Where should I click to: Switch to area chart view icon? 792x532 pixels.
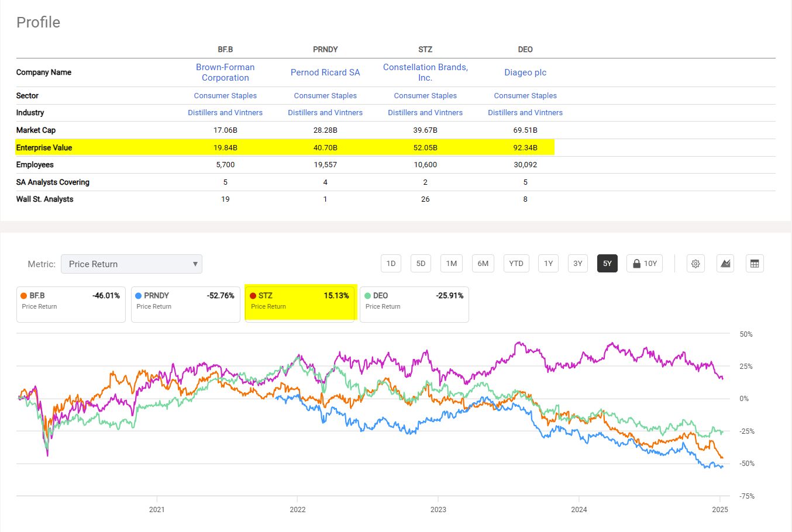pyautogui.click(x=725, y=264)
